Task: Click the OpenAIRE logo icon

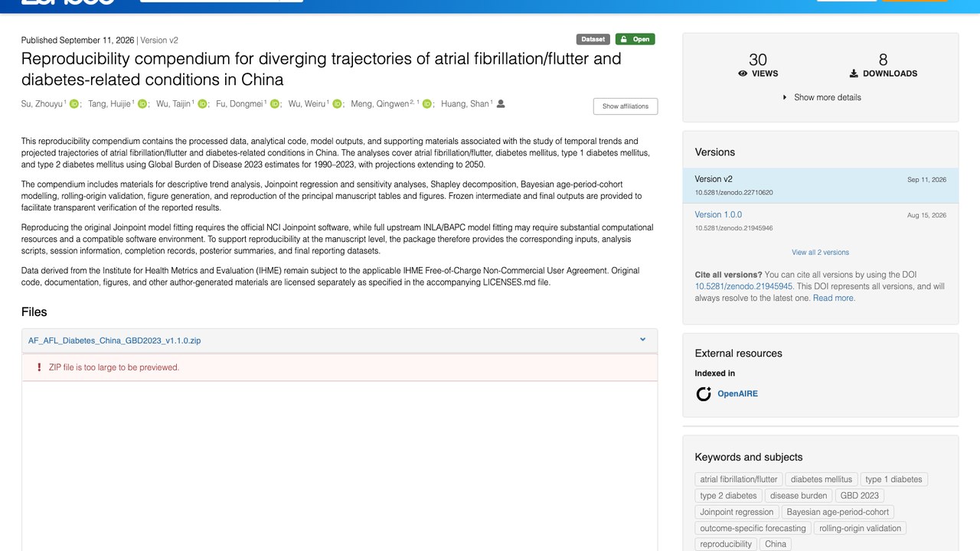Action: 704,394
